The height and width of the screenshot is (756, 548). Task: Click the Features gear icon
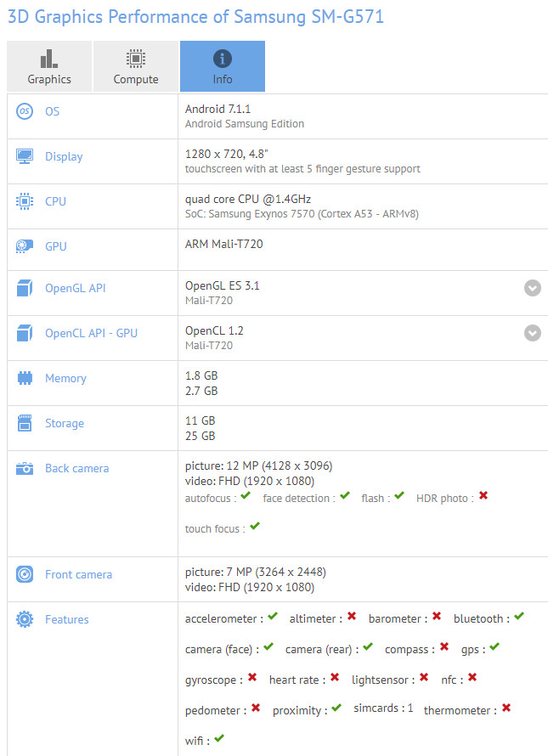[x=25, y=619]
